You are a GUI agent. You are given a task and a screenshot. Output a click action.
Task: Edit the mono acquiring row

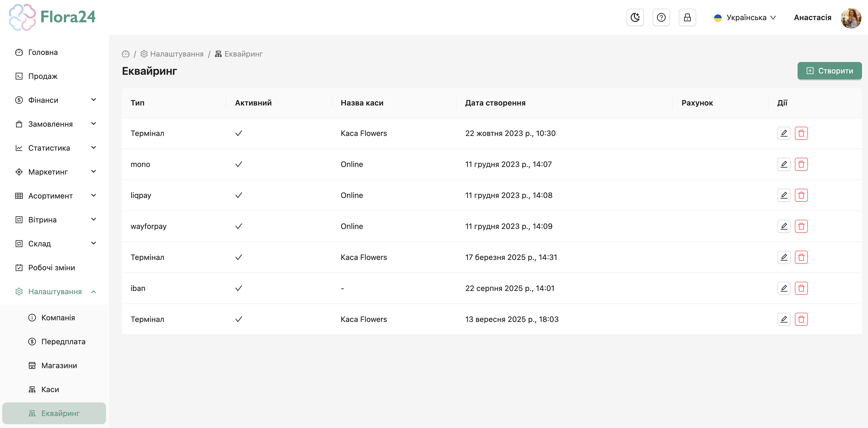pyautogui.click(x=783, y=165)
